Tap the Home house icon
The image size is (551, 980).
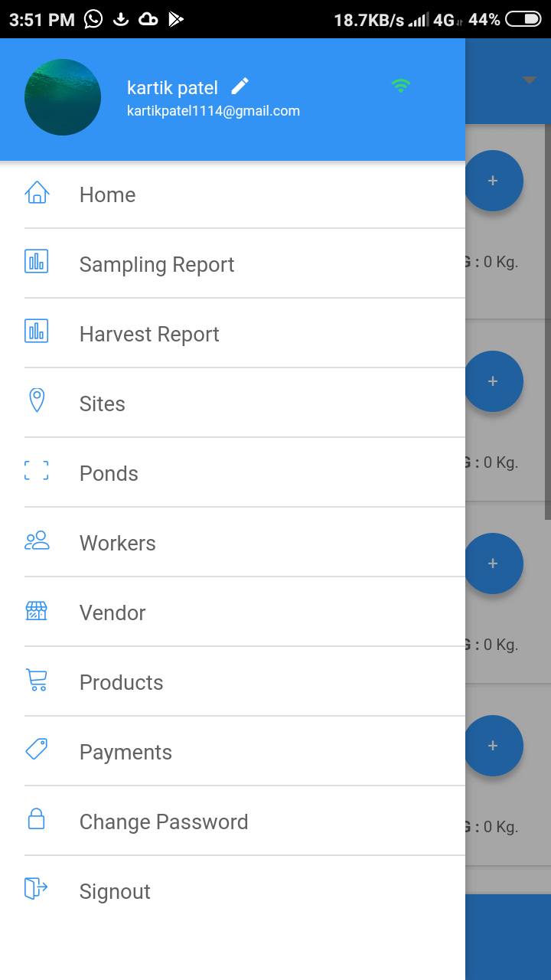37,194
